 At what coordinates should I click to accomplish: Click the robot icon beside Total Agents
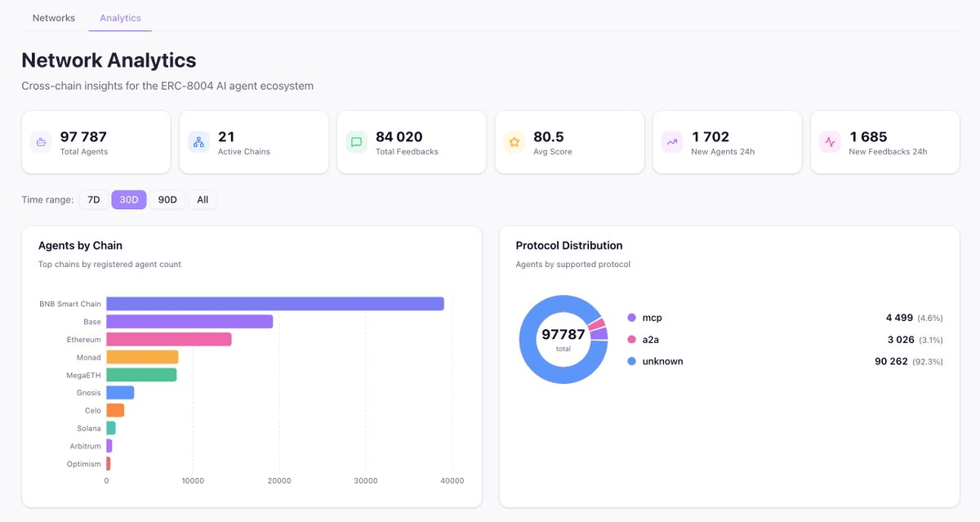pos(41,142)
